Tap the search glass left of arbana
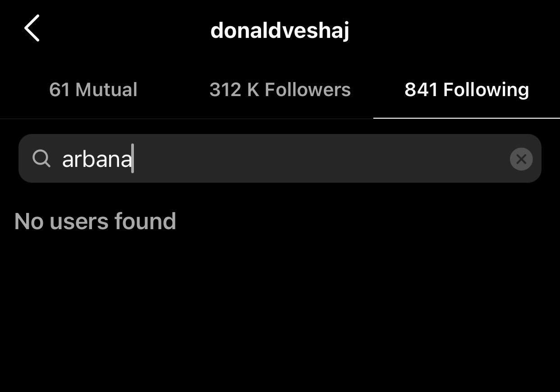The image size is (560, 392). (41, 158)
